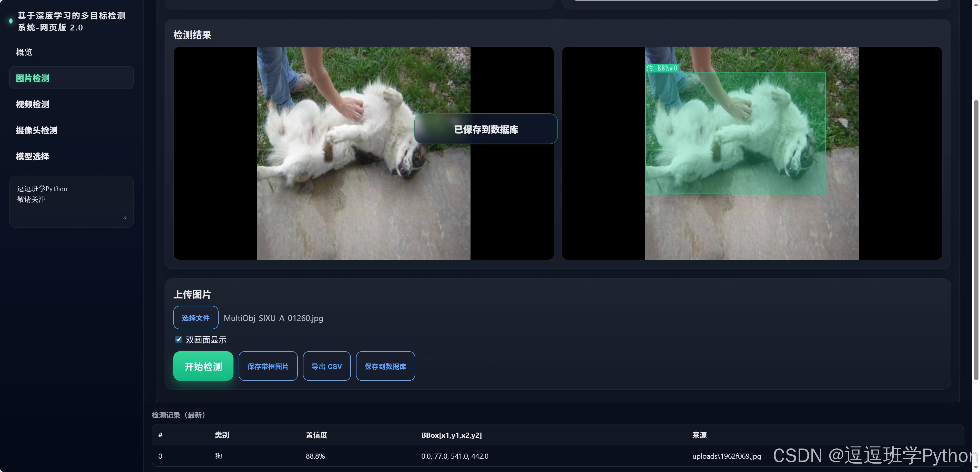The height and width of the screenshot is (472, 980).
Task: Click the 狗 88% detection label tag
Action: click(661, 68)
